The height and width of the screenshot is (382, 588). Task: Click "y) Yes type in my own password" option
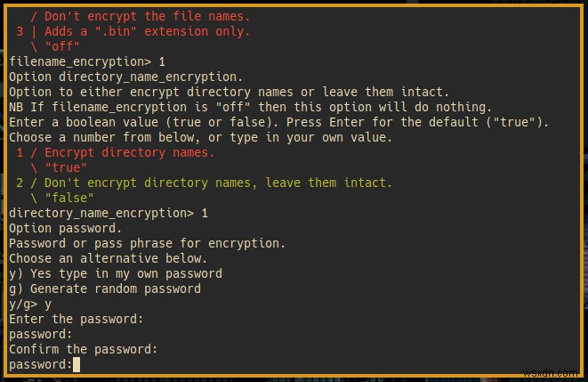(115, 273)
